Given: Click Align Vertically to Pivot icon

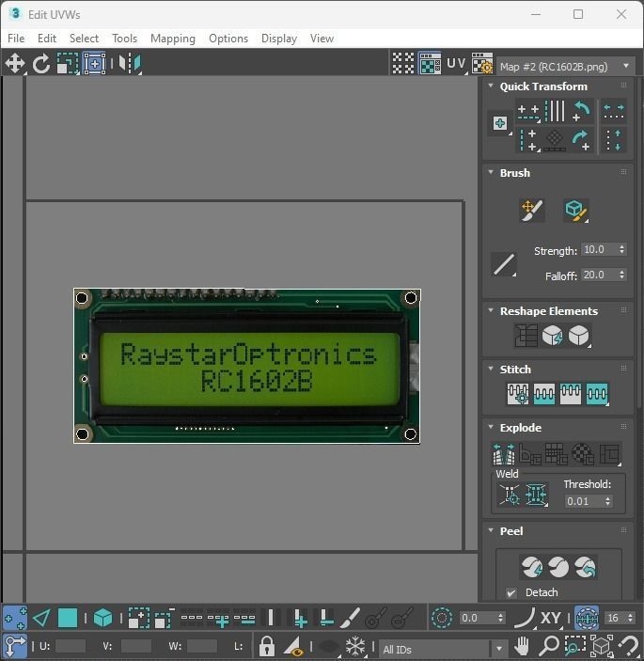Looking at the screenshot, I should (528, 140).
